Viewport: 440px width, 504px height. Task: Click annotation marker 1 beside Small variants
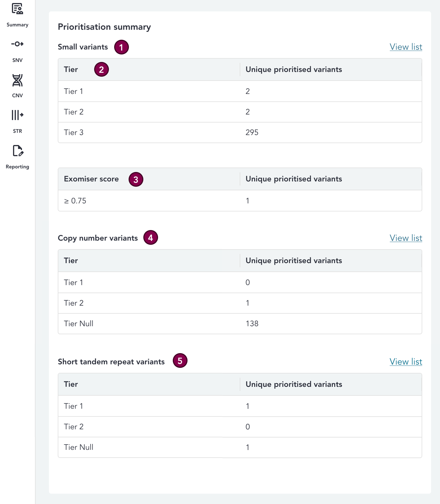point(121,47)
